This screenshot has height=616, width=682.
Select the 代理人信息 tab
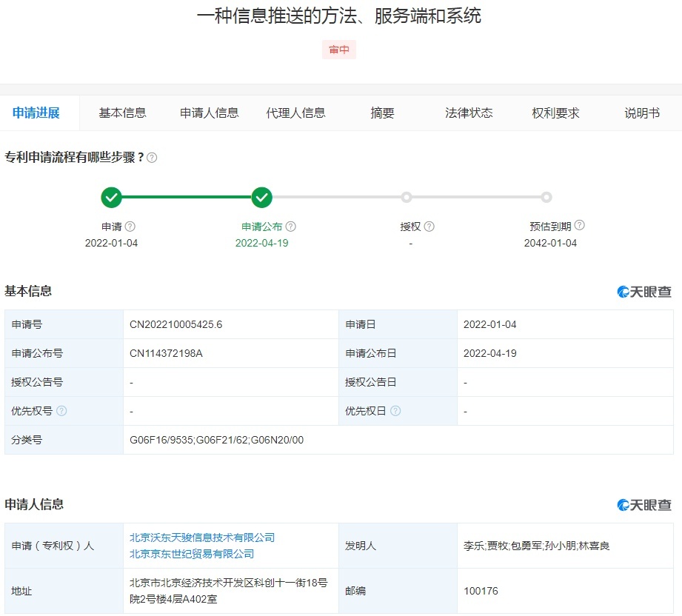[295, 113]
